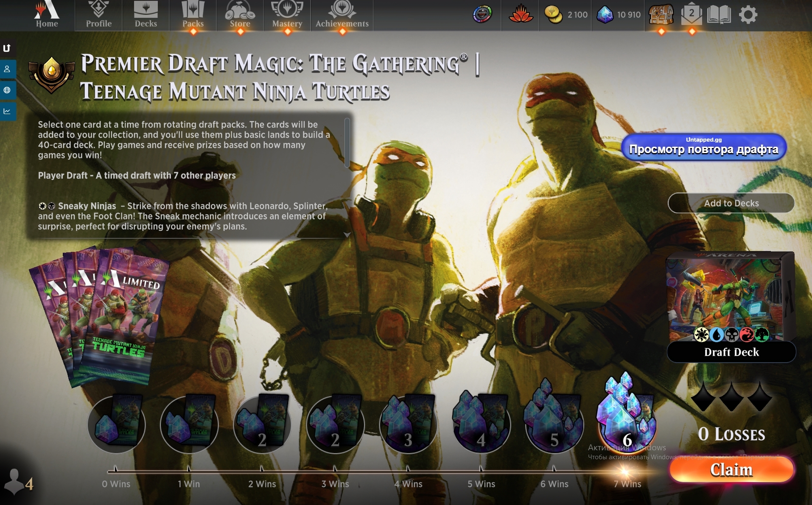Click the Limited Turtles booster packs
This screenshot has height=505, width=812.
101,316
